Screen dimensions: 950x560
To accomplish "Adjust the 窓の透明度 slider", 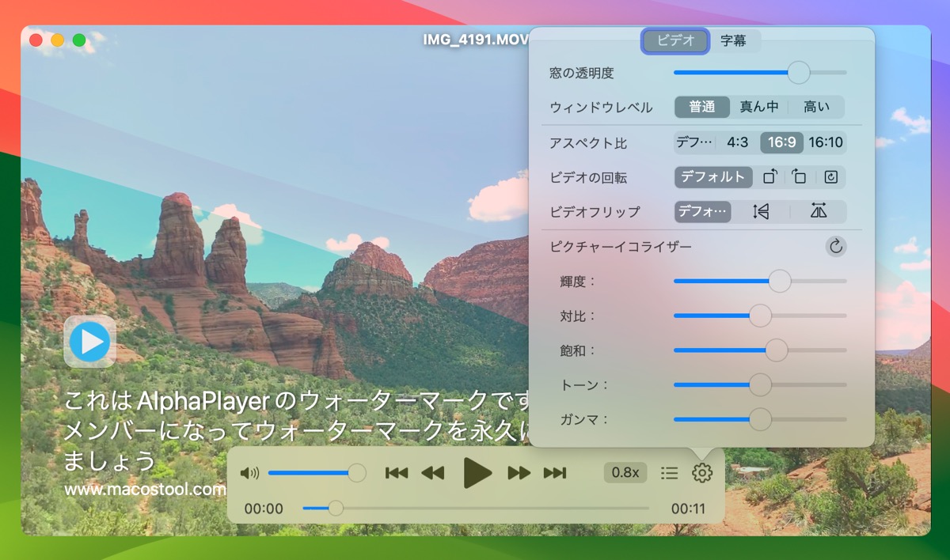I will tap(798, 72).
